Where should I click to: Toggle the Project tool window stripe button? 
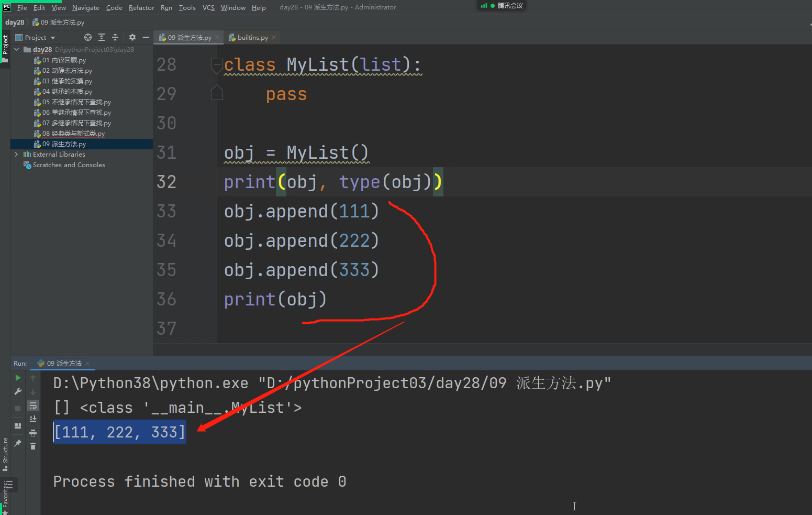coord(5,48)
